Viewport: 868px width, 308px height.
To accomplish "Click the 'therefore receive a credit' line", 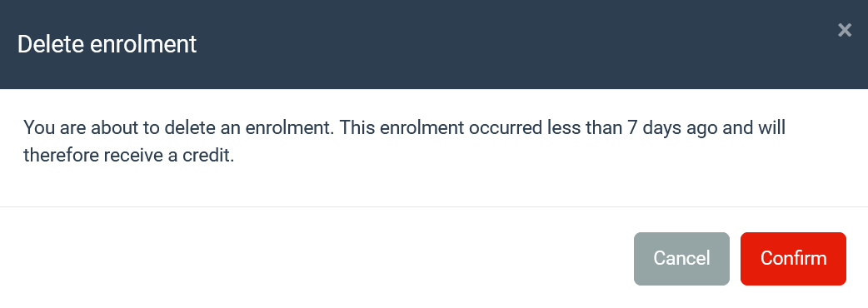I will [x=129, y=156].
